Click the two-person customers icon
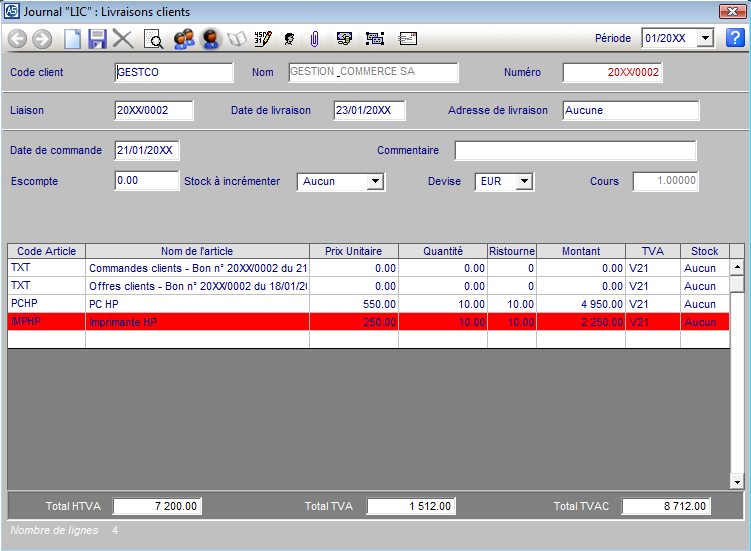Viewport: 751px width, 551px height. pyautogui.click(x=183, y=39)
